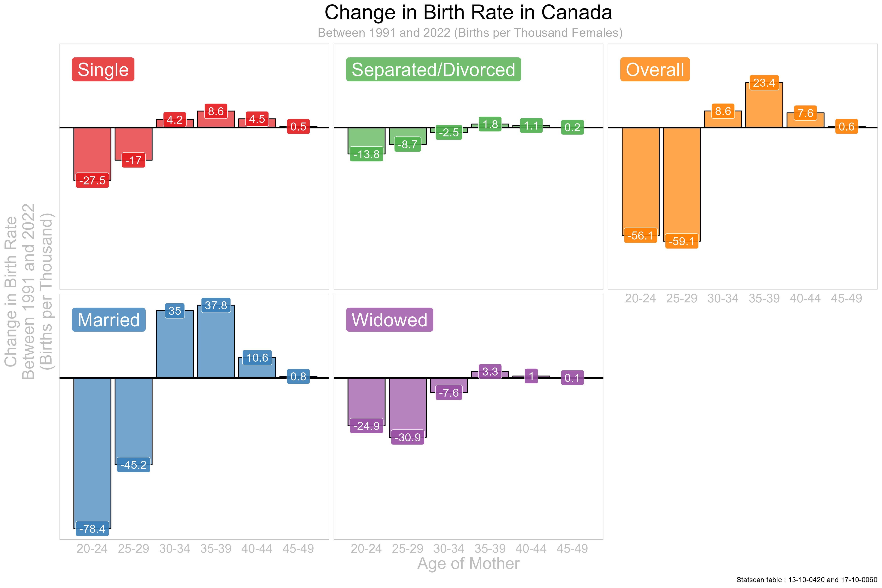Click the vertical Change in Birth Rate axis title
Viewport: 882px width, 588px height.
click(29, 292)
